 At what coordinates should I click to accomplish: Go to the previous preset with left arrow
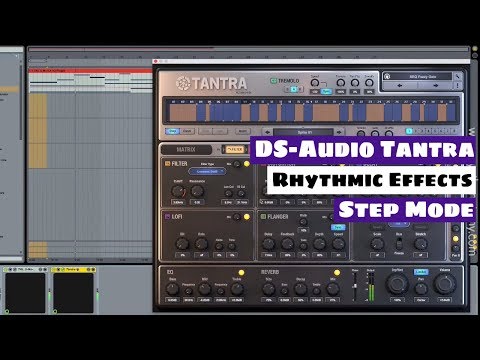[400, 86]
